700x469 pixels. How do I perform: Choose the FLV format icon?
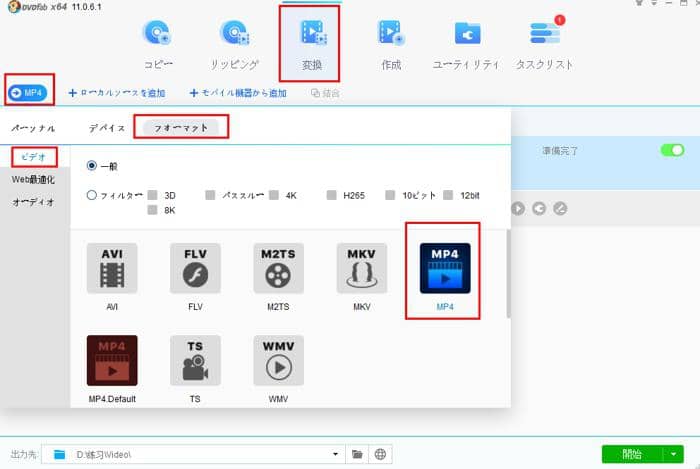195,268
